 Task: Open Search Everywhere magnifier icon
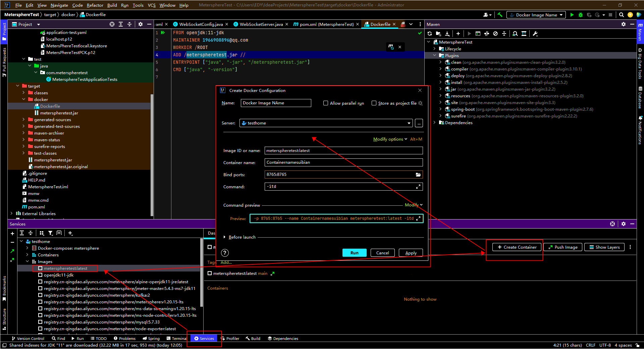coord(622,15)
